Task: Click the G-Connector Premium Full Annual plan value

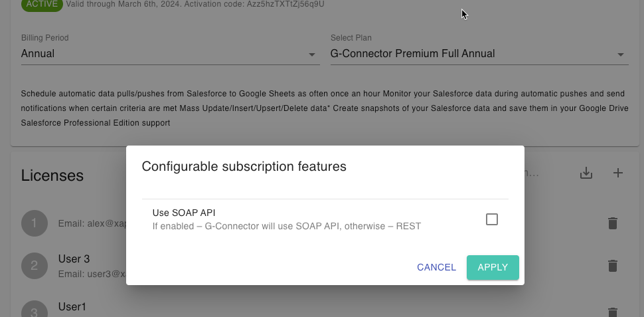Action: [413, 54]
